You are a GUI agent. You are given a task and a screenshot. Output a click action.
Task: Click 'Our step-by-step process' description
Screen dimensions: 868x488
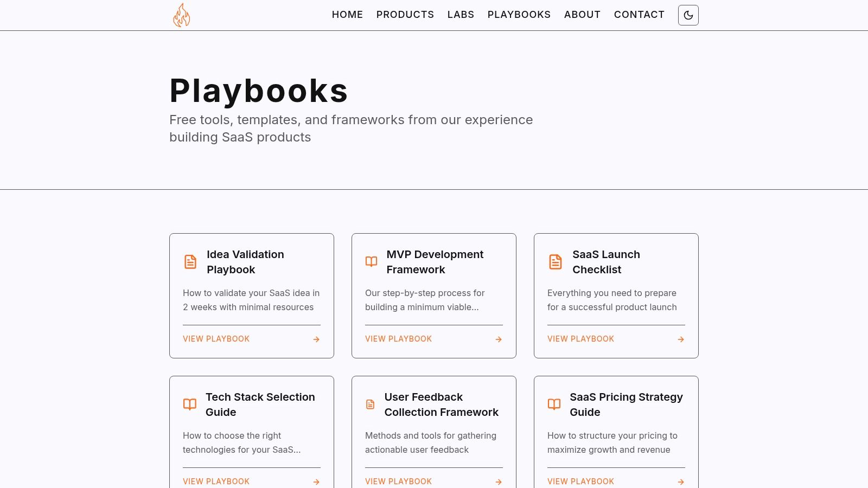click(x=425, y=300)
